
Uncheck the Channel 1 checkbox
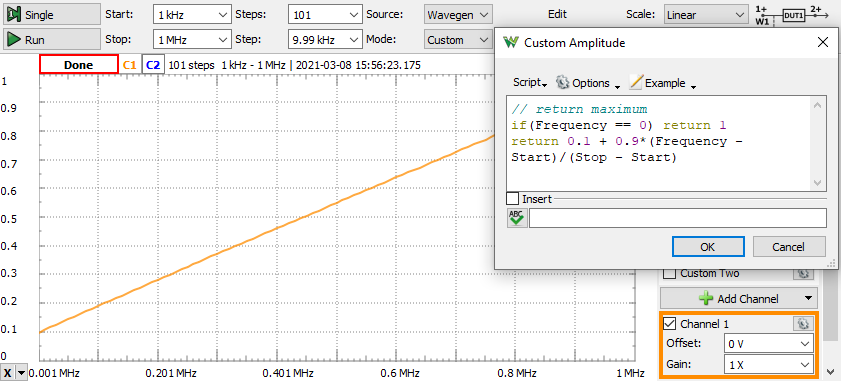(670, 324)
